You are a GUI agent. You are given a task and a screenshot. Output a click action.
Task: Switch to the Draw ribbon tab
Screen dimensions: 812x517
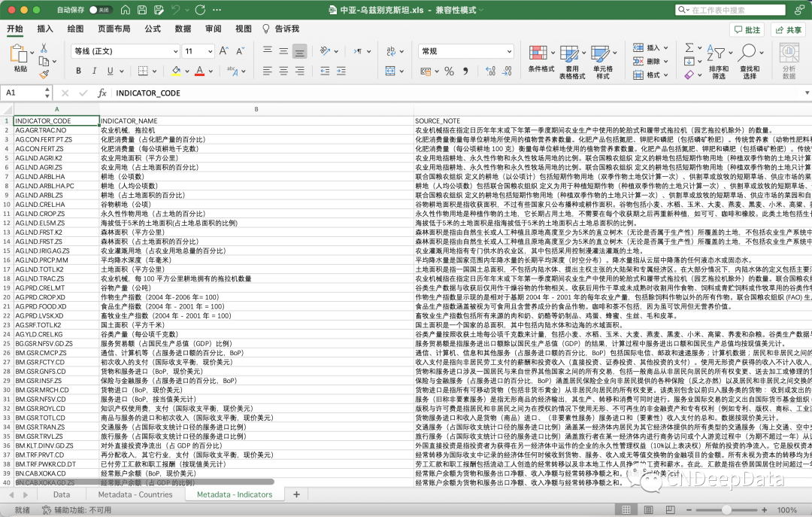click(x=76, y=29)
